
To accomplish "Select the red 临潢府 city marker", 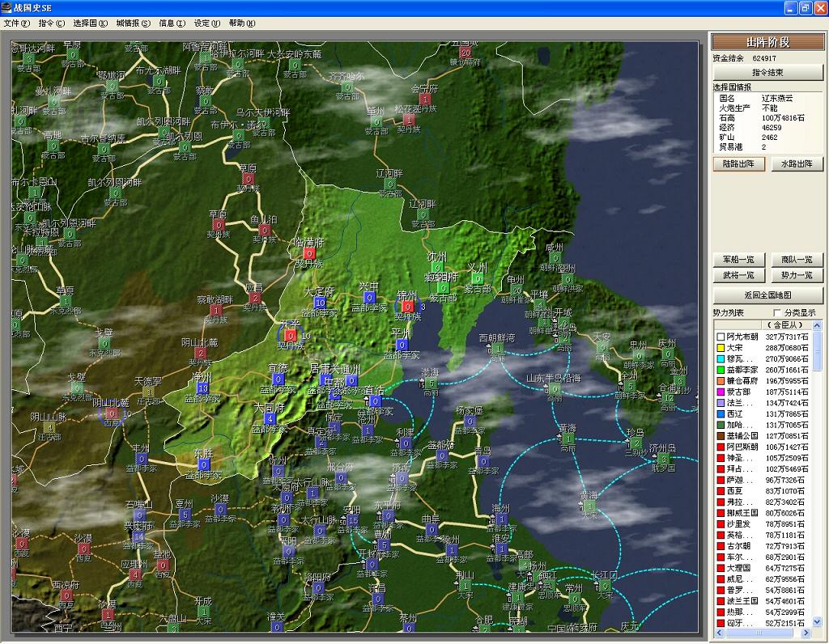I will [x=309, y=253].
